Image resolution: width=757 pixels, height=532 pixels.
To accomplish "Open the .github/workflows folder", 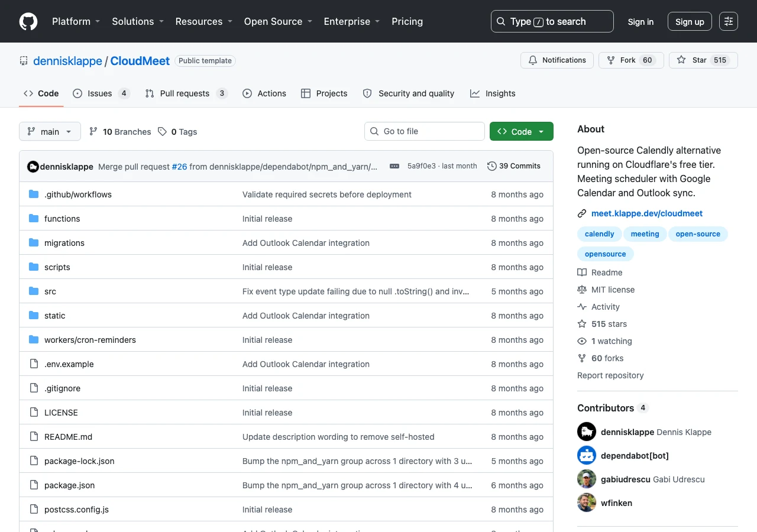I will tap(78, 194).
